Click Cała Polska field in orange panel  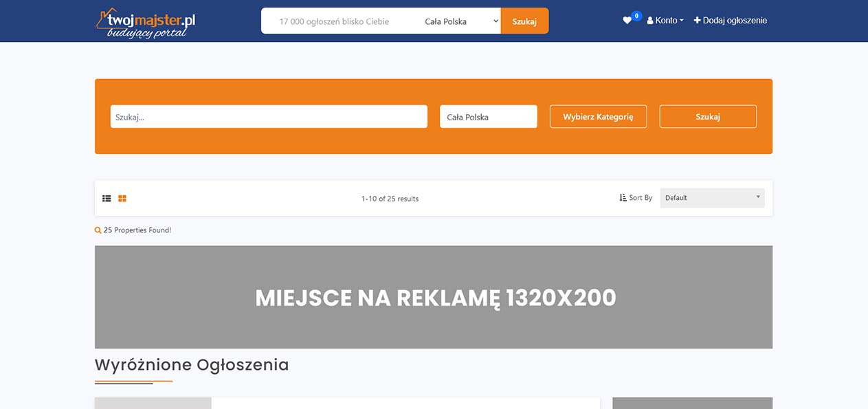pyautogui.click(x=488, y=117)
